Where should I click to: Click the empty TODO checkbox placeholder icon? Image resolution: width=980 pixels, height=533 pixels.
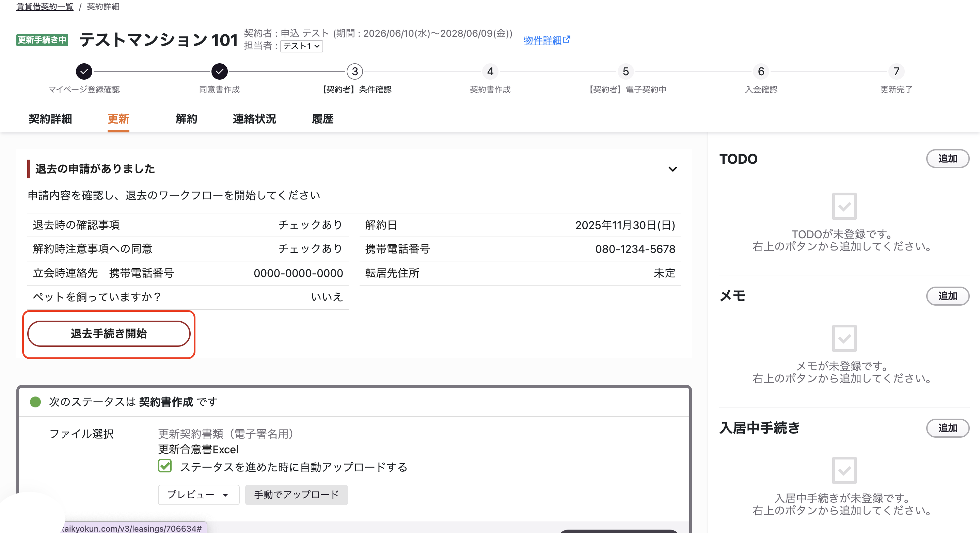(x=844, y=207)
